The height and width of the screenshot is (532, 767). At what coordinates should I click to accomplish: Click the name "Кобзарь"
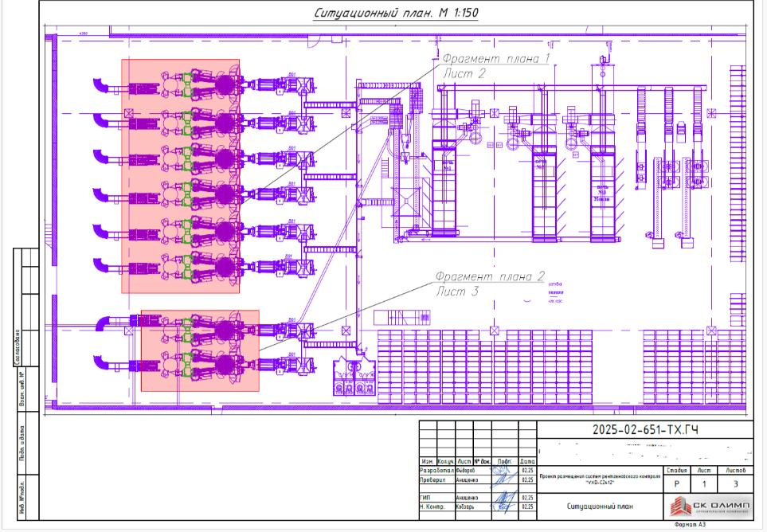pyautogui.click(x=464, y=507)
